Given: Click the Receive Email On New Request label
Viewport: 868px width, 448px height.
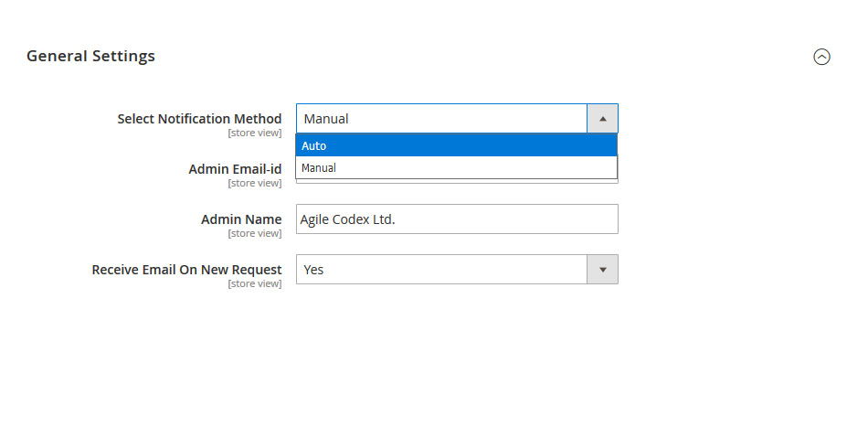Looking at the screenshot, I should pos(186,270).
